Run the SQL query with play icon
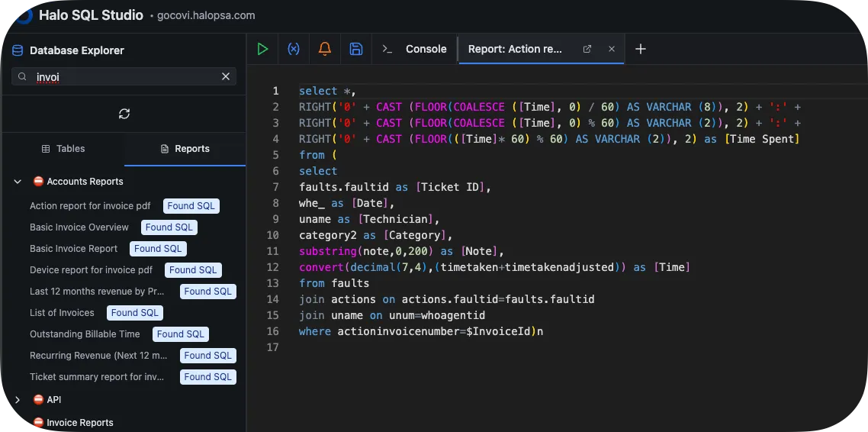Viewport: 868px width, 432px height. (x=262, y=49)
